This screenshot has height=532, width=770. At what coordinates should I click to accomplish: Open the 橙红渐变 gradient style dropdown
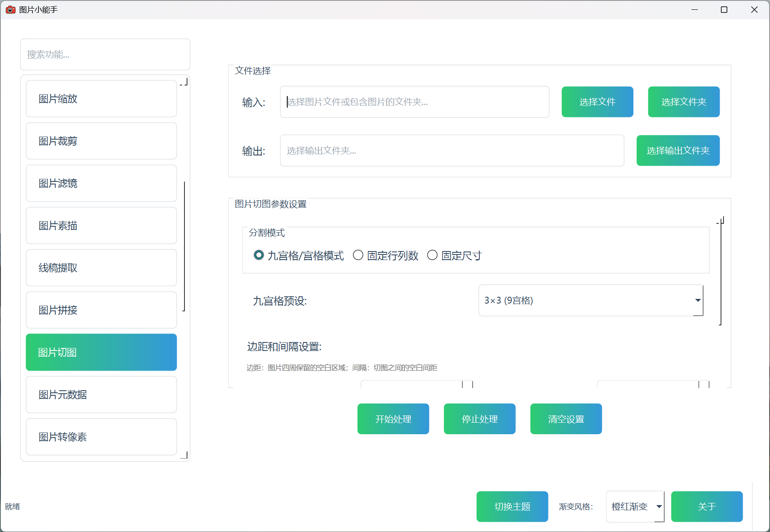pyautogui.click(x=635, y=506)
